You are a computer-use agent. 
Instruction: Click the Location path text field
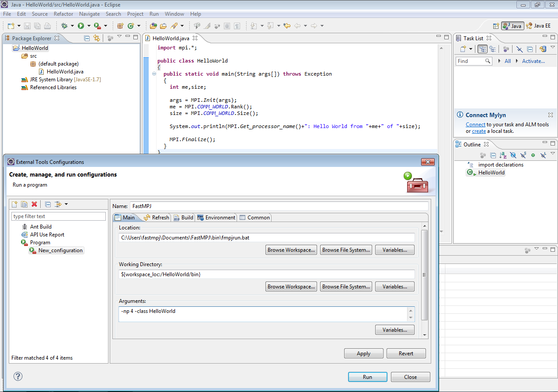pos(267,238)
